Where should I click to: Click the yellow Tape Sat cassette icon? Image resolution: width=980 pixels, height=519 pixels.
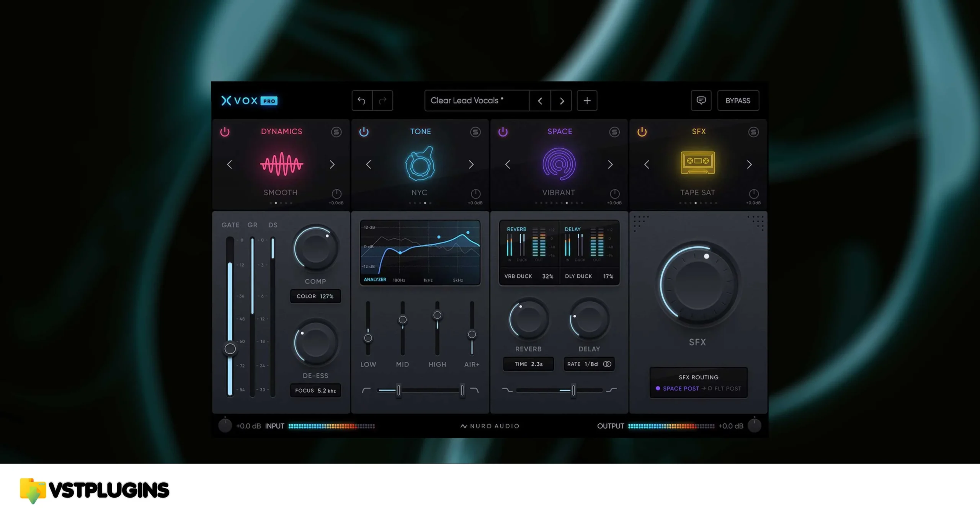tap(698, 163)
